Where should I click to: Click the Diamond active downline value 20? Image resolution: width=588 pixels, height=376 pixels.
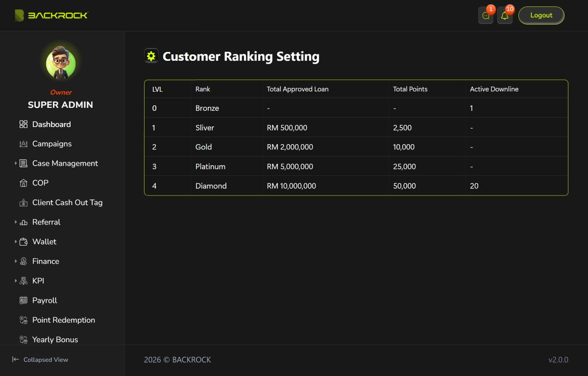474,186
